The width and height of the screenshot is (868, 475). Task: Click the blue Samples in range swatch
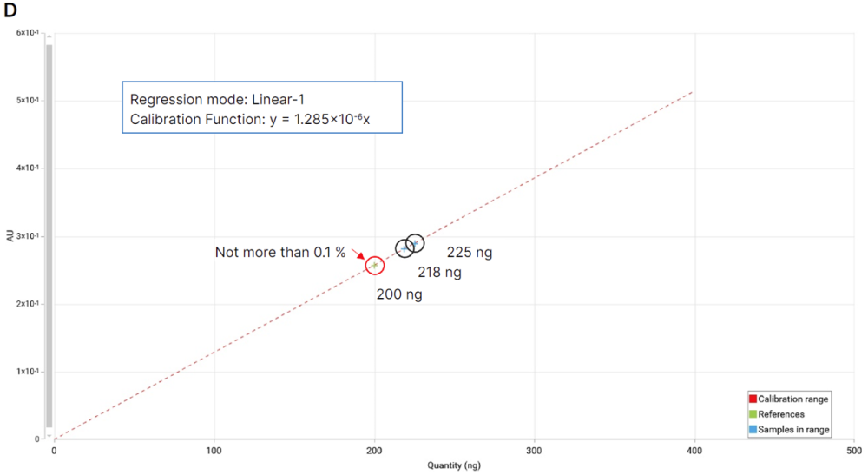point(753,430)
